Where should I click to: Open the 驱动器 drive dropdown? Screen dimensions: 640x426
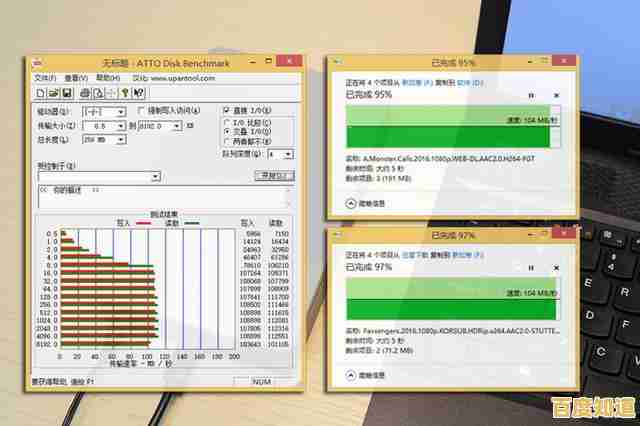pos(121,112)
